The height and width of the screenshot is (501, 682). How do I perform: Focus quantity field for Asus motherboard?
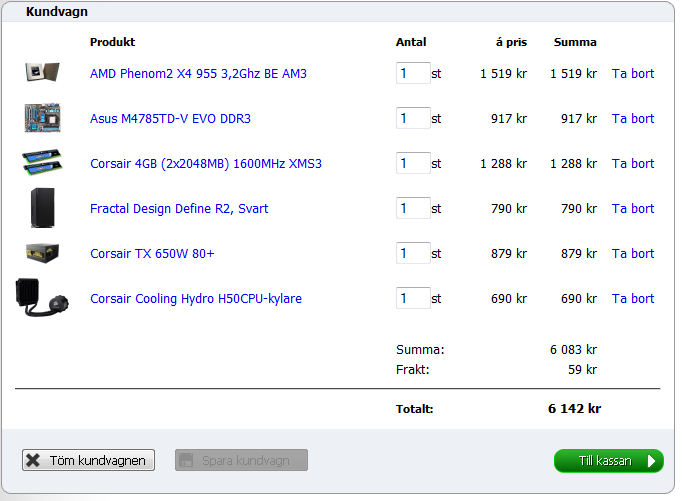412,118
